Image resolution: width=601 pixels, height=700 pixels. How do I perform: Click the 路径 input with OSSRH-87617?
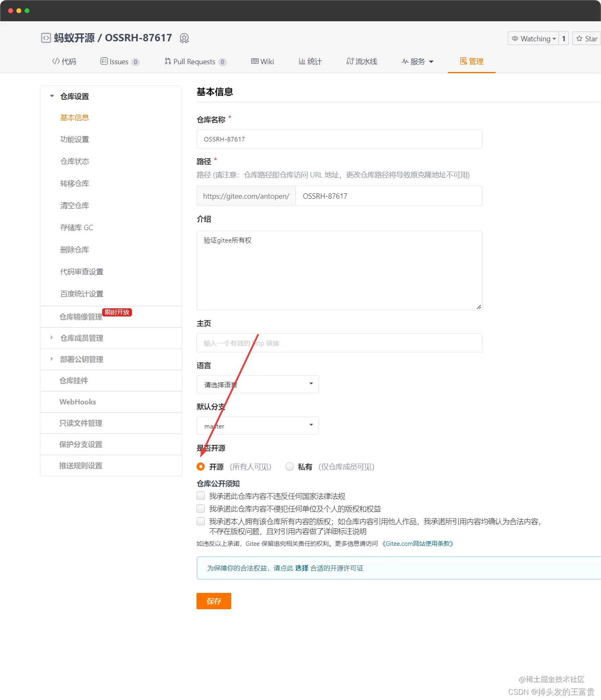point(389,196)
